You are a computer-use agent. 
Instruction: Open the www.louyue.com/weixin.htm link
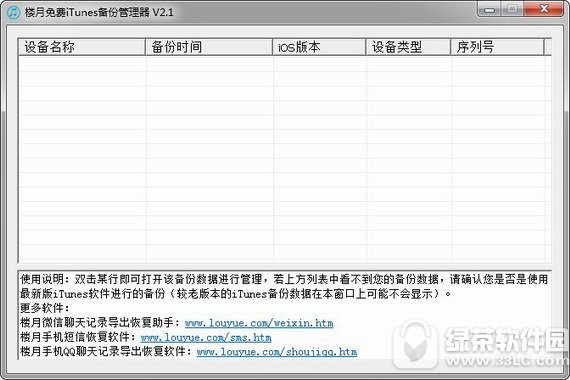coord(259,323)
